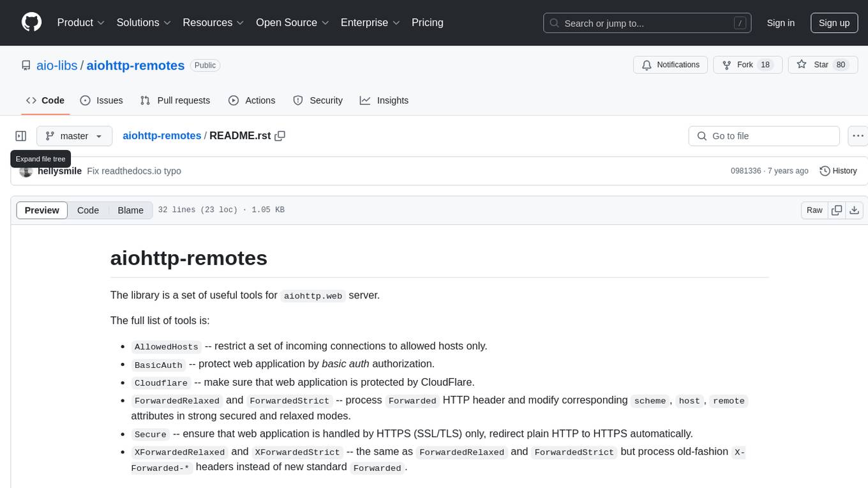The width and height of the screenshot is (868, 488).
Task: Open the Product menu
Action: [x=81, y=22]
